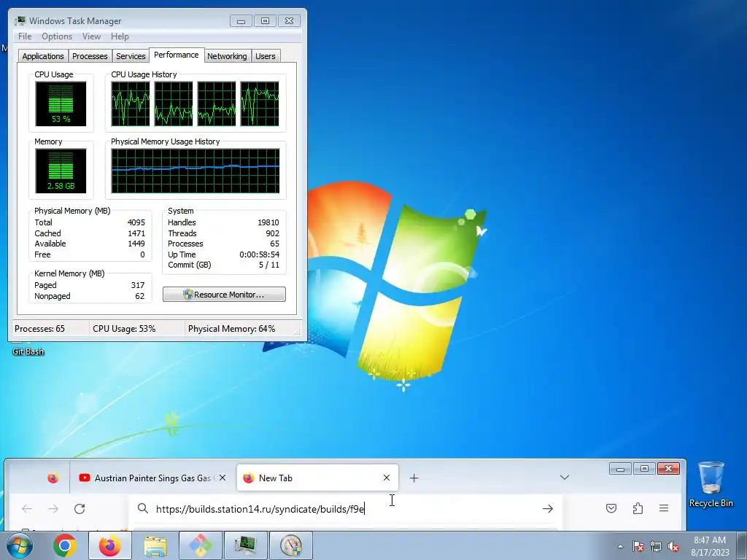Open Save to Pocket in Firefox
Viewport: 747px width, 560px height.
[611, 508]
